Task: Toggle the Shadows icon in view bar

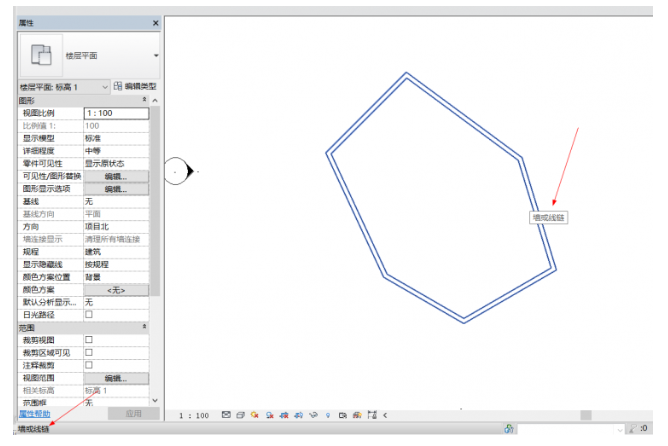Action: pos(270,415)
